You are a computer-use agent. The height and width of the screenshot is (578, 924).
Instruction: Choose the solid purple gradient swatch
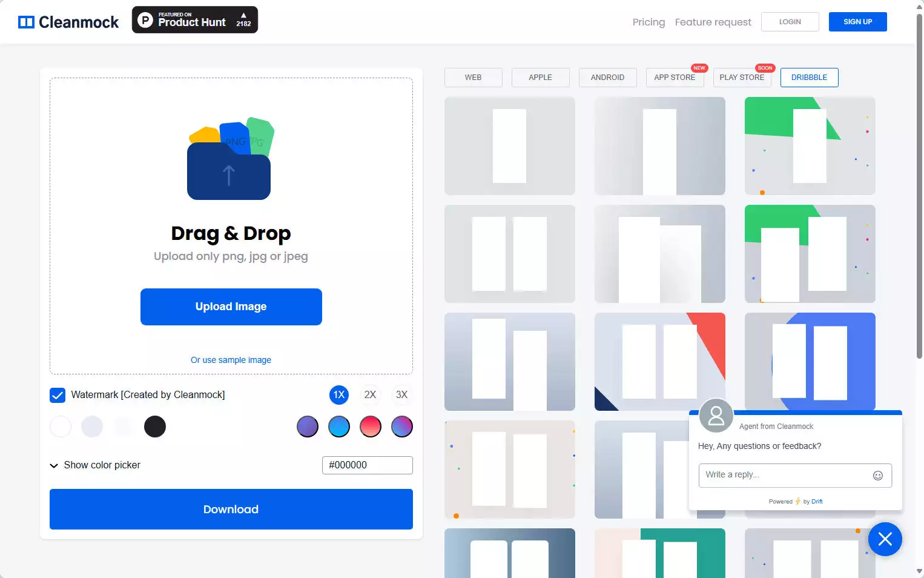point(308,427)
